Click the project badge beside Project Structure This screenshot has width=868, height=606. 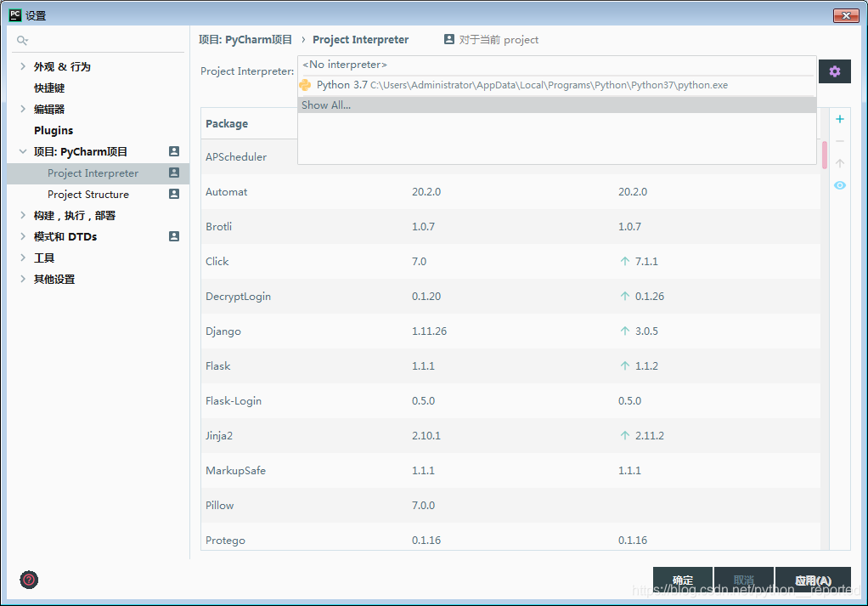pos(174,194)
